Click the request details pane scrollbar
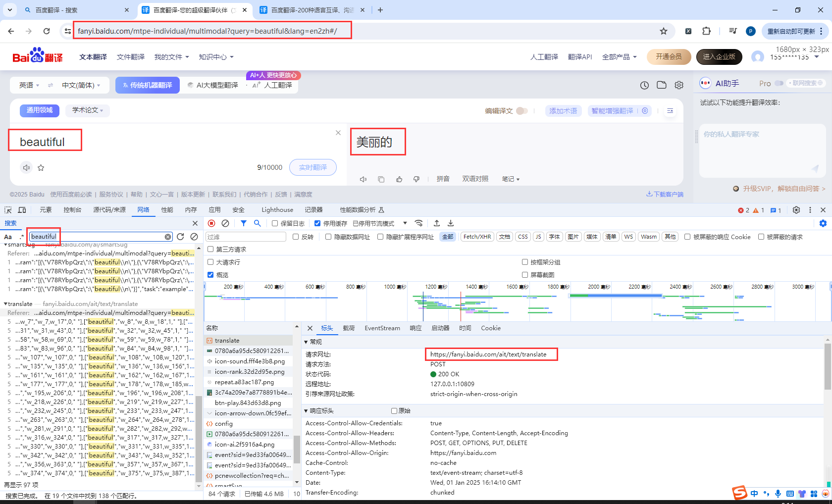The image size is (832, 504). [x=828, y=366]
